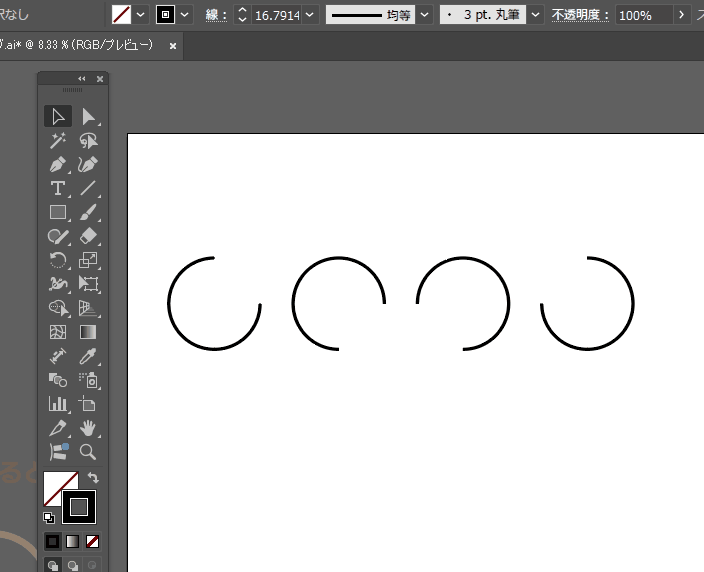Click the 不透明度 opacity link
Viewport: 704px width, 572px height.
580,15
